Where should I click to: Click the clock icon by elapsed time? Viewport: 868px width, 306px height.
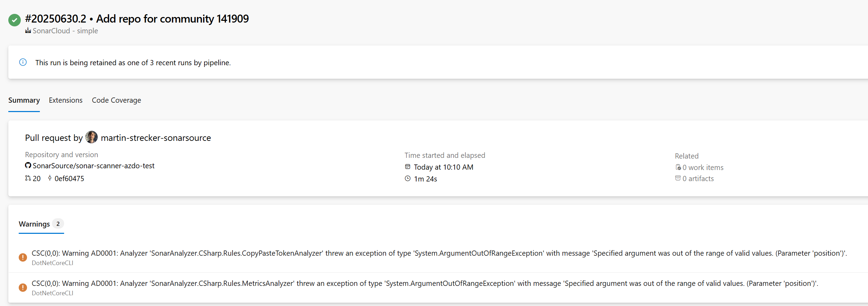[x=408, y=179]
